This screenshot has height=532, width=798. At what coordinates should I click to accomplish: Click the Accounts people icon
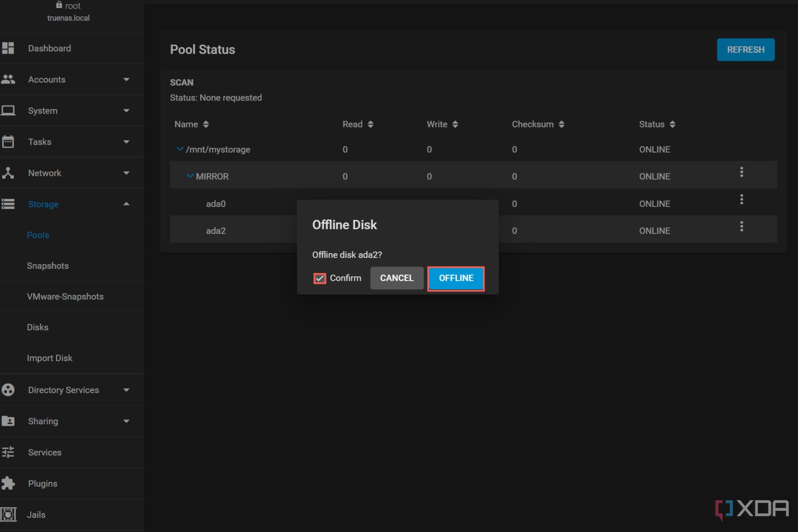pyautogui.click(x=8, y=79)
